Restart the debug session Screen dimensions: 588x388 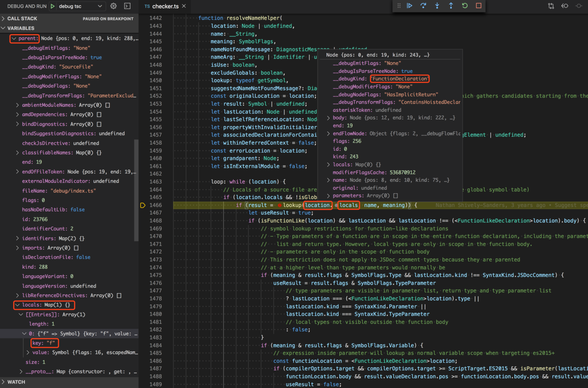click(465, 6)
